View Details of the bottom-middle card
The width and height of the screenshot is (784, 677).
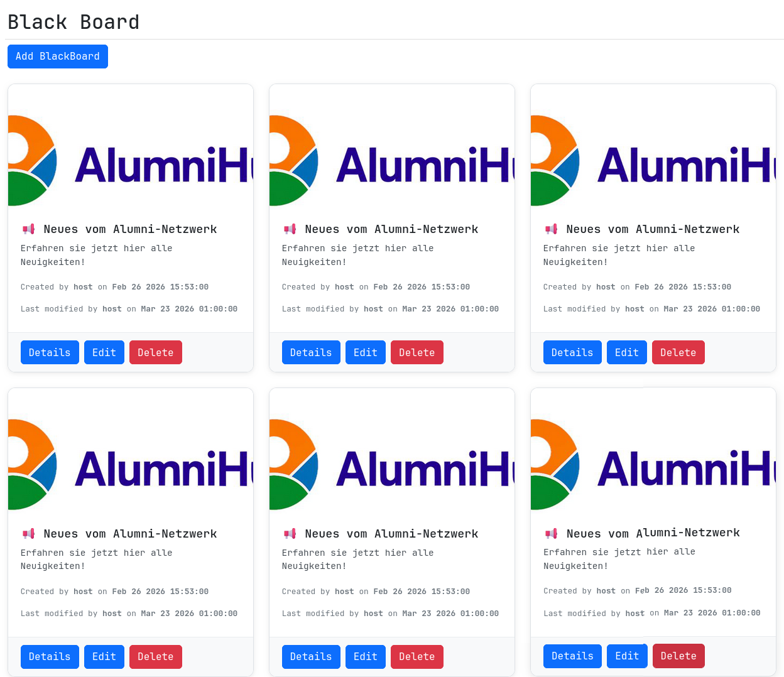coord(311,656)
